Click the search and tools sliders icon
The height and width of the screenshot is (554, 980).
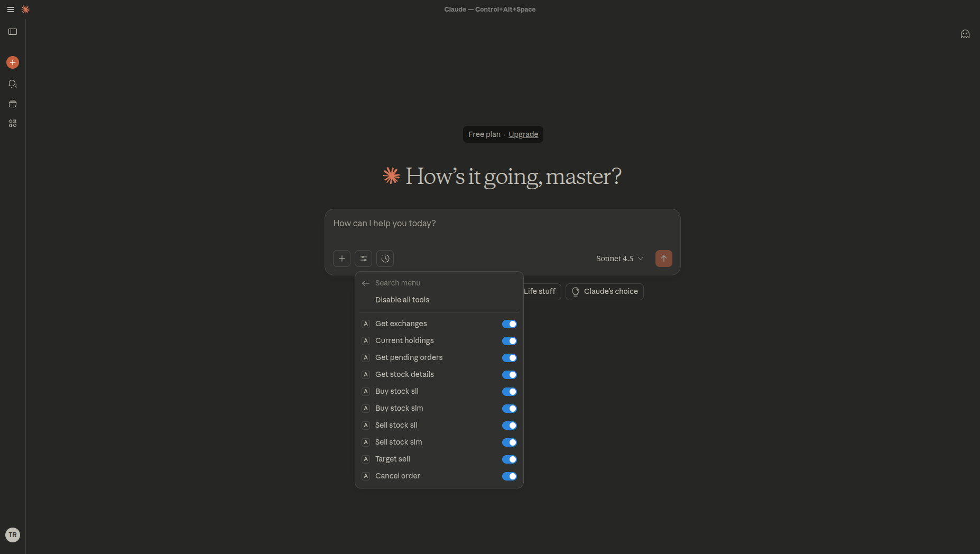point(363,258)
